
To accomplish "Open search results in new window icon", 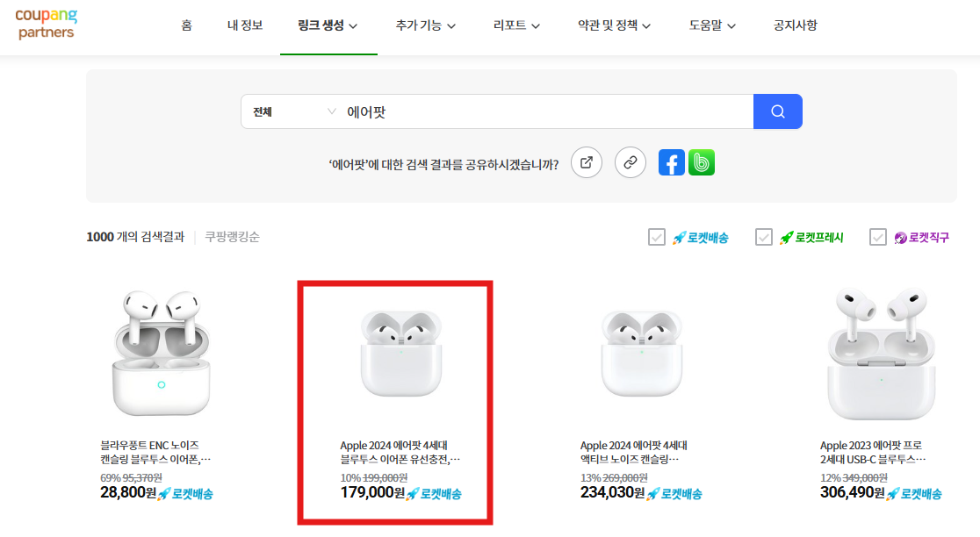I will [587, 163].
